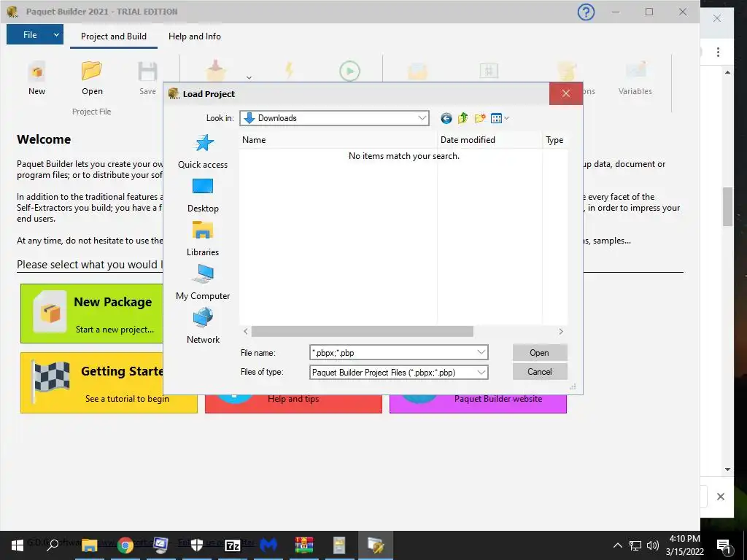The width and height of the screenshot is (747, 560).
Task: Click the browser three-dot menu behind the app
Action: click(x=718, y=52)
